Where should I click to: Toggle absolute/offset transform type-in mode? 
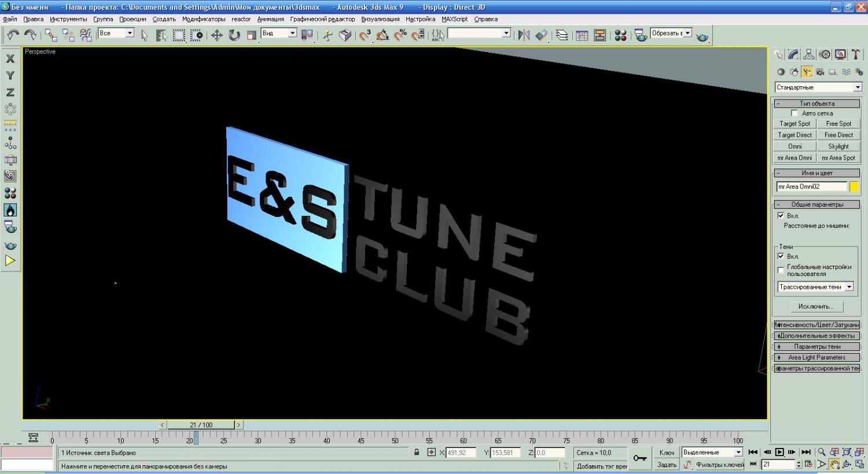[431, 452]
